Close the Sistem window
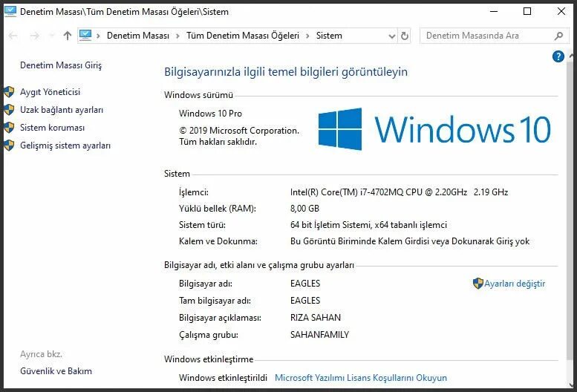 pyautogui.click(x=561, y=11)
